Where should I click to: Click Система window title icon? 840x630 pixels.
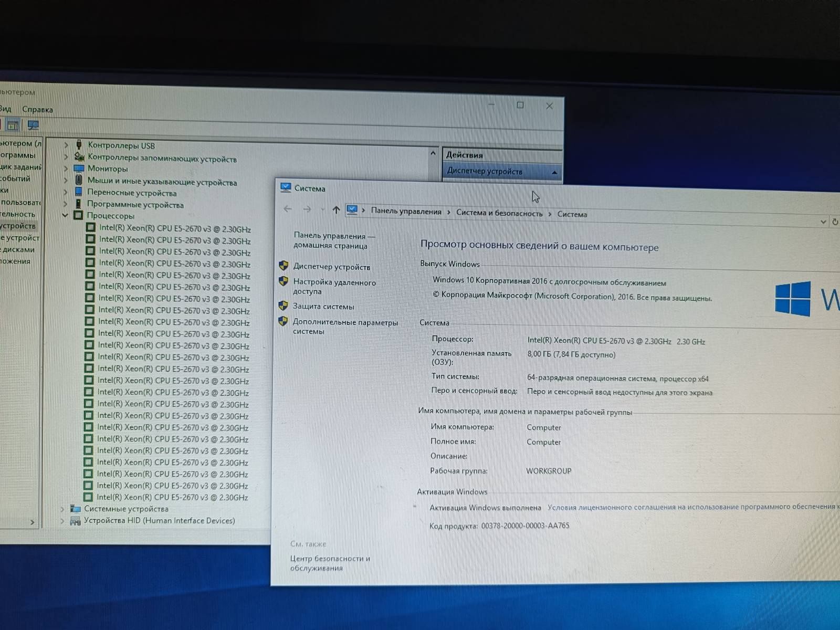[x=286, y=187]
